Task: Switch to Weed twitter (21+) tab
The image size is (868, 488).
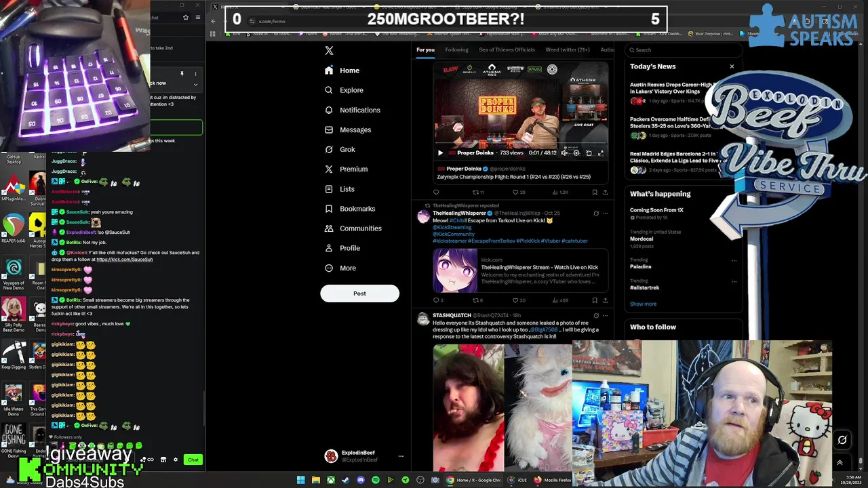Action: (568, 49)
